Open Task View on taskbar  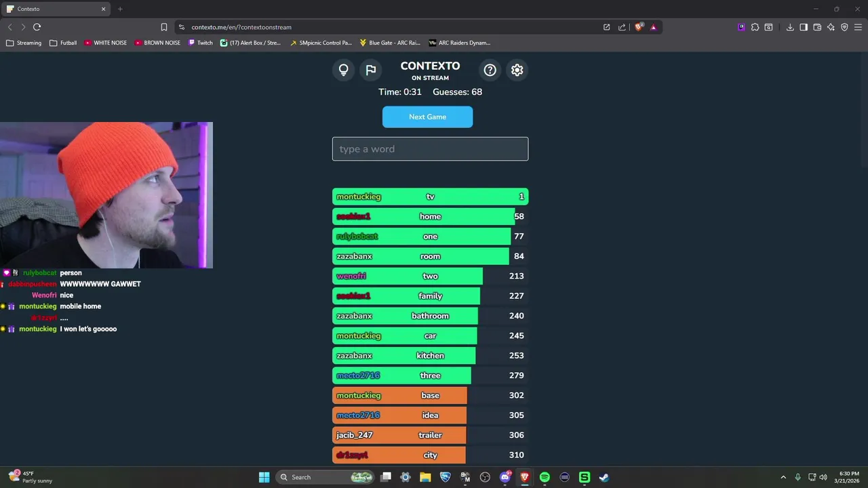click(x=386, y=477)
